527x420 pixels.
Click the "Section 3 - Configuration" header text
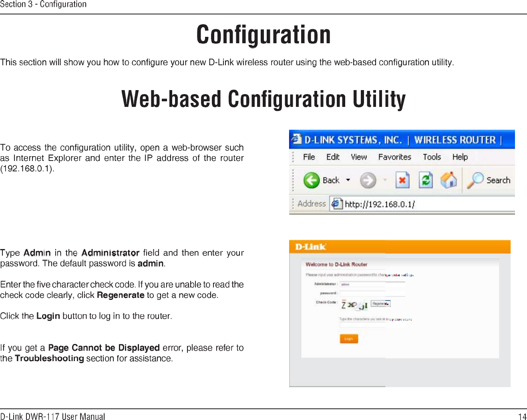43,4
